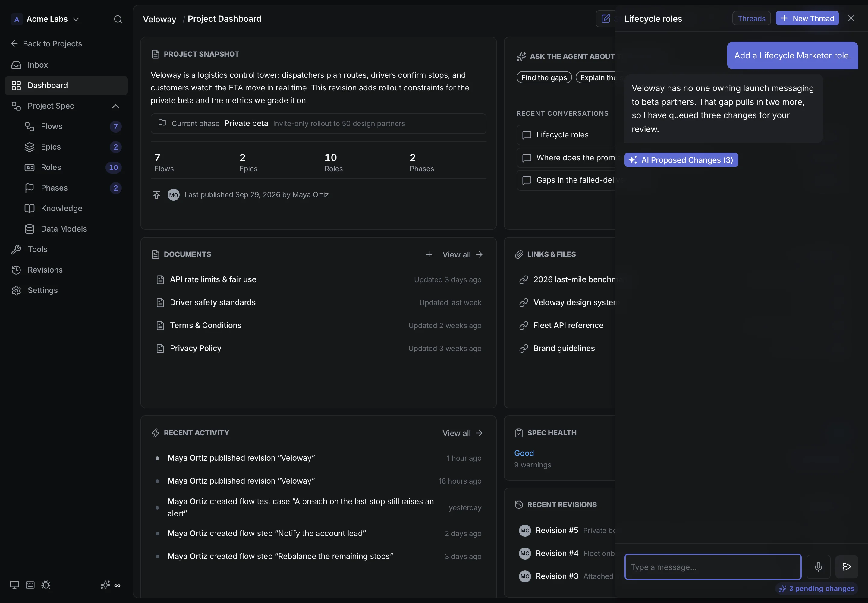868x603 pixels.
Task: Click the microphone voice input button
Action: (818, 566)
